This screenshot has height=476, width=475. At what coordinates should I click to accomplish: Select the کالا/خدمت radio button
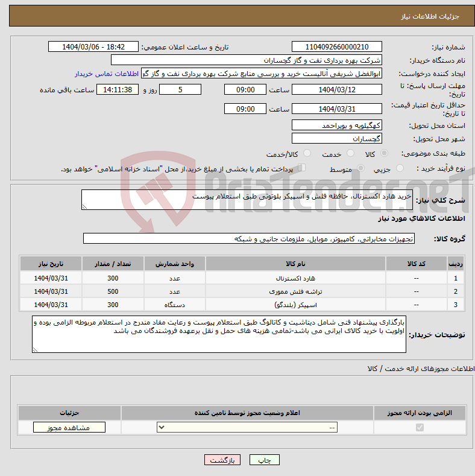click(x=307, y=153)
